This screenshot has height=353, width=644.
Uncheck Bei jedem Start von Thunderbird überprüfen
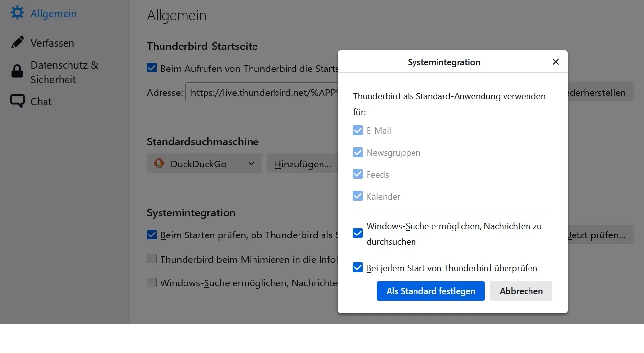click(x=358, y=268)
